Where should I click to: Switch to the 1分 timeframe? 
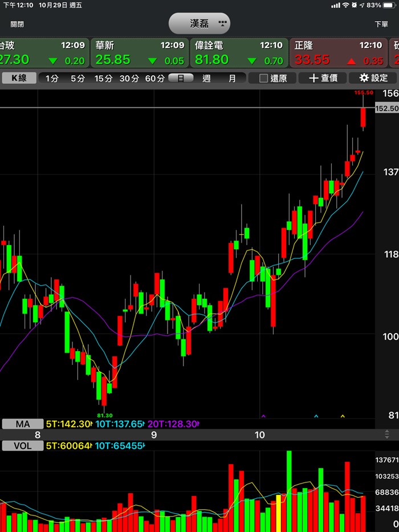[x=52, y=78]
